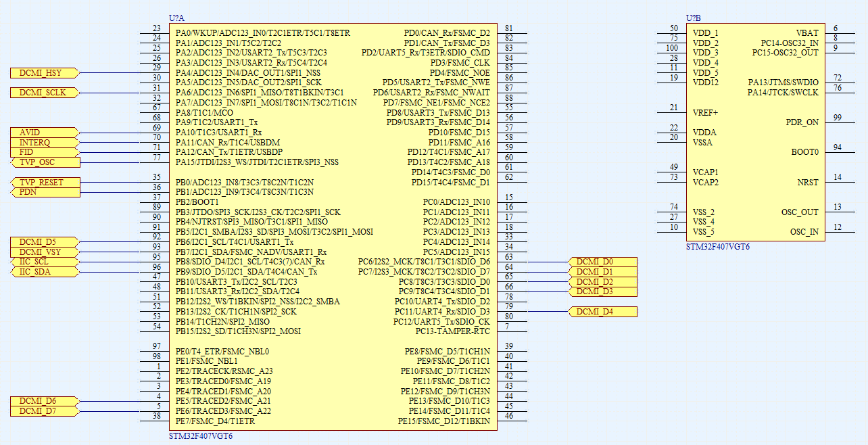The height and width of the screenshot is (445, 868).
Task: Select the DCMI_D2 port
Action: (603, 281)
